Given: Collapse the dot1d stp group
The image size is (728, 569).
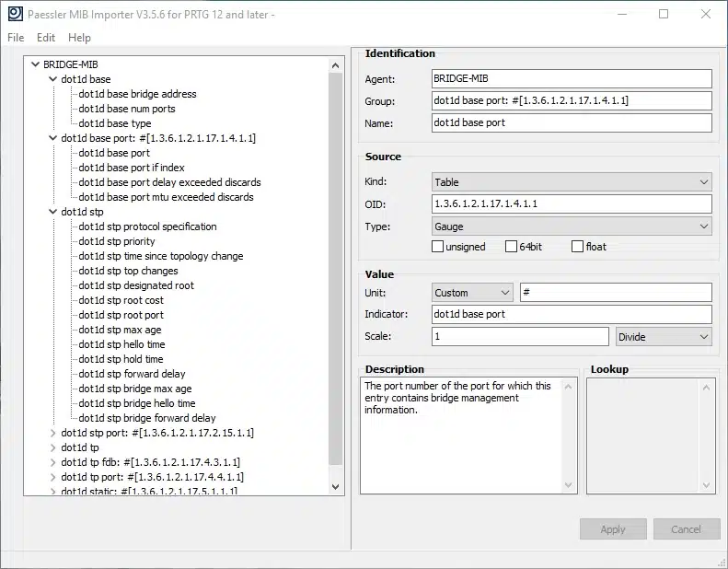Looking at the screenshot, I should point(53,212).
